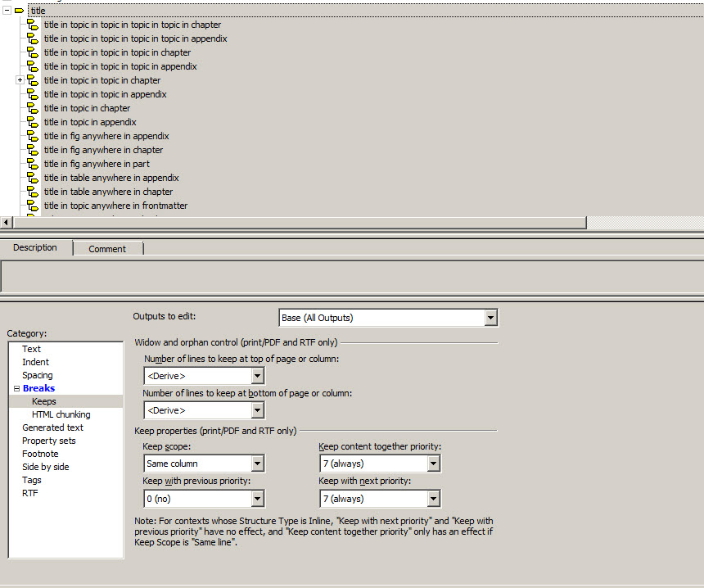Select the Tags category
The image size is (704, 588).
click(31, 480)
